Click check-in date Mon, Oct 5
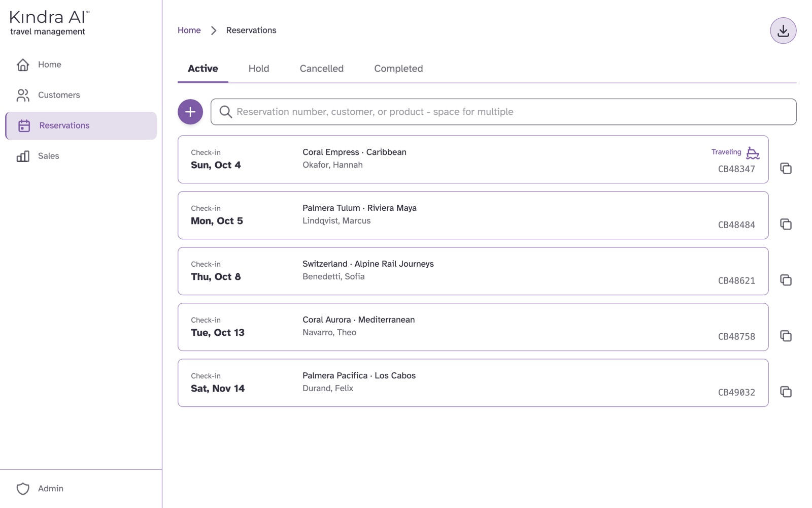The height and width of the screenshot is (508, 812). point(217,221)
